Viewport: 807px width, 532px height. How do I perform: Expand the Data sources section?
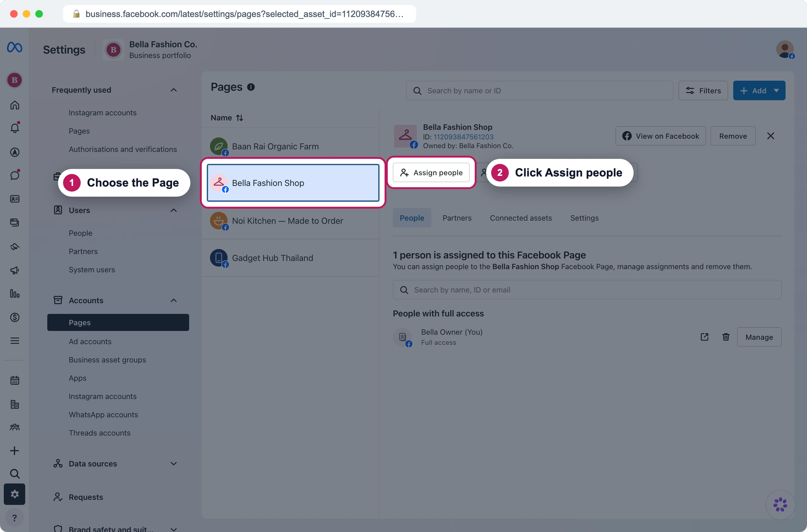pos(173,464)
